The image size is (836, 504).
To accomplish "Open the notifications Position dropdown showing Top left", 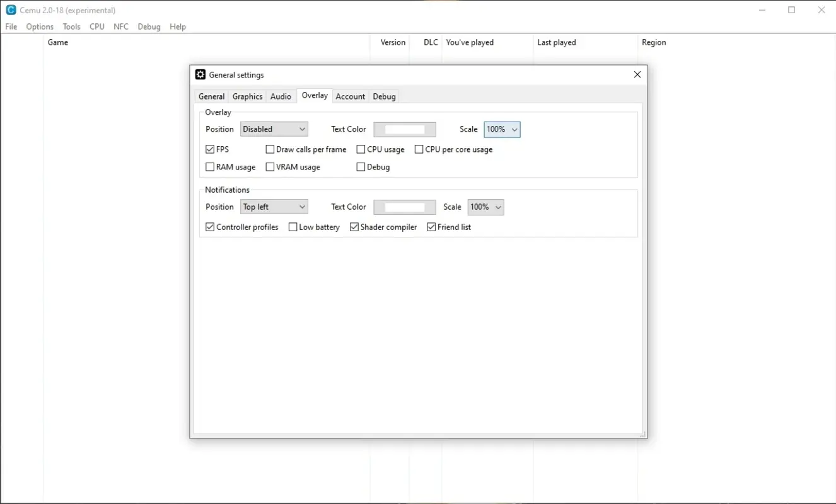I will click(274, 207).
